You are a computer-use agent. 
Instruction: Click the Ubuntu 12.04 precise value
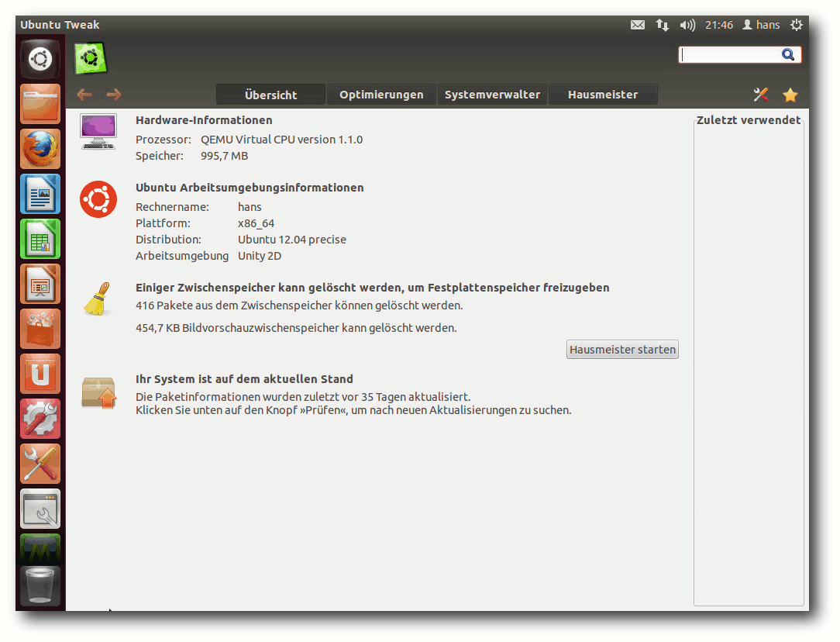pyautogui.click(x=292, y=240)
